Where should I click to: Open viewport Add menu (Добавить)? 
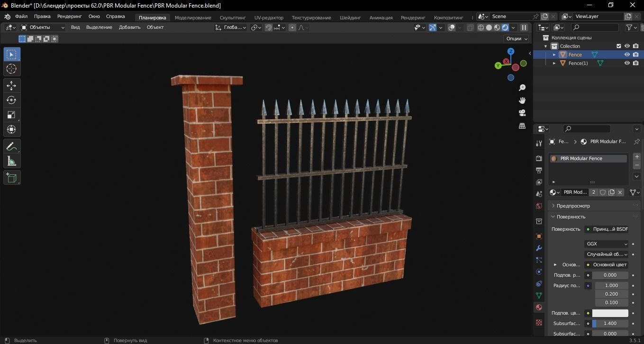point(129,27)
